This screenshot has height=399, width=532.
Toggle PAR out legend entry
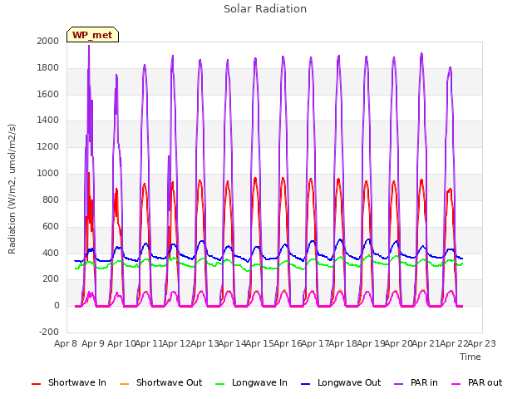point(476,382)
